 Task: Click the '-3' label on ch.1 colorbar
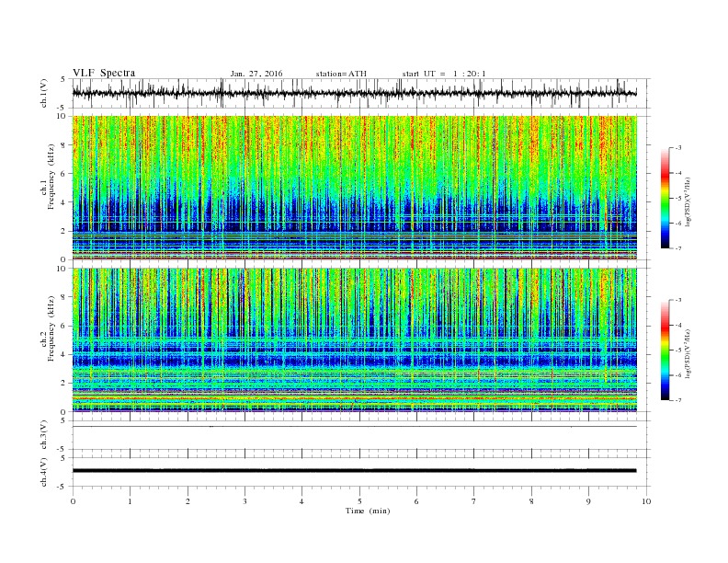[678, 148]
